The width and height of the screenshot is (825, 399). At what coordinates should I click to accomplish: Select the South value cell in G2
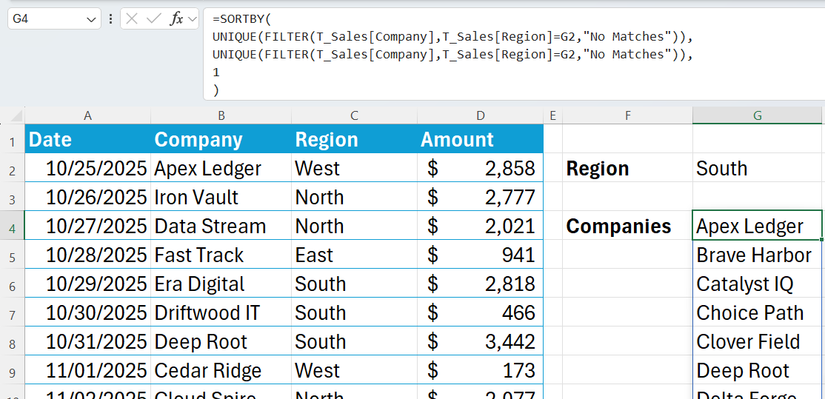(x=757, y=168)
